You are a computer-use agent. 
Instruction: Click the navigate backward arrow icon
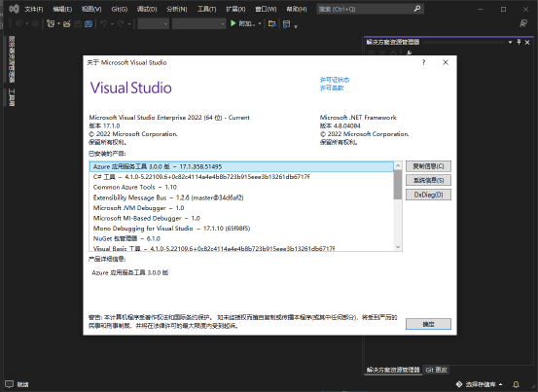(x=18, y=23)
